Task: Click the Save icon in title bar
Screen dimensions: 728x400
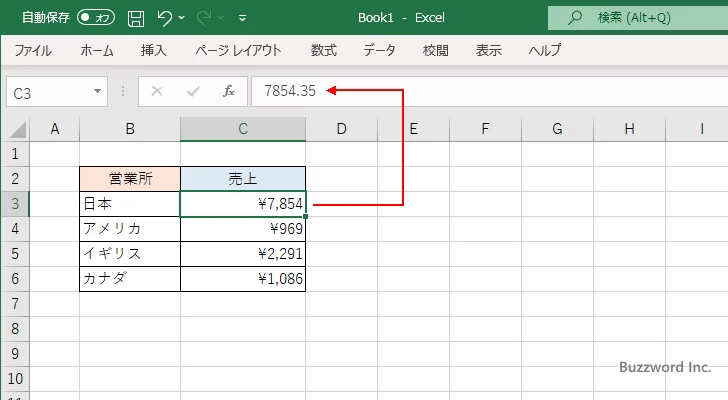Action: click(x=136, y=18)
